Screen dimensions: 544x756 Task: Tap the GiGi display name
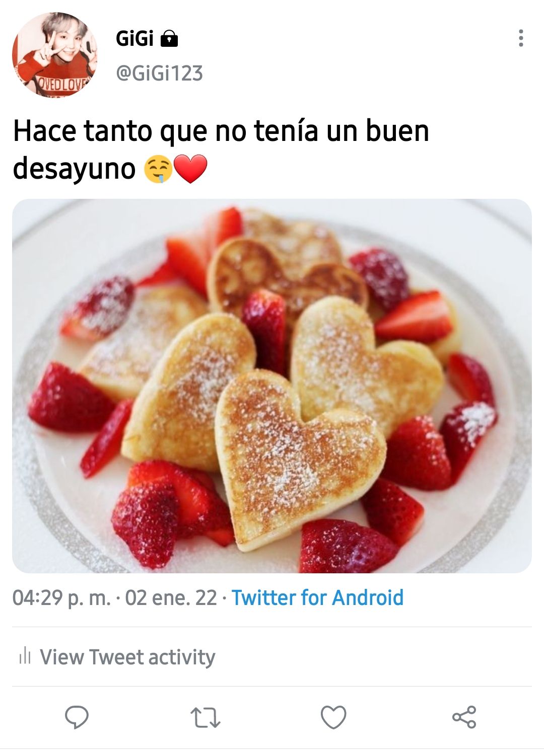point(134,38)
